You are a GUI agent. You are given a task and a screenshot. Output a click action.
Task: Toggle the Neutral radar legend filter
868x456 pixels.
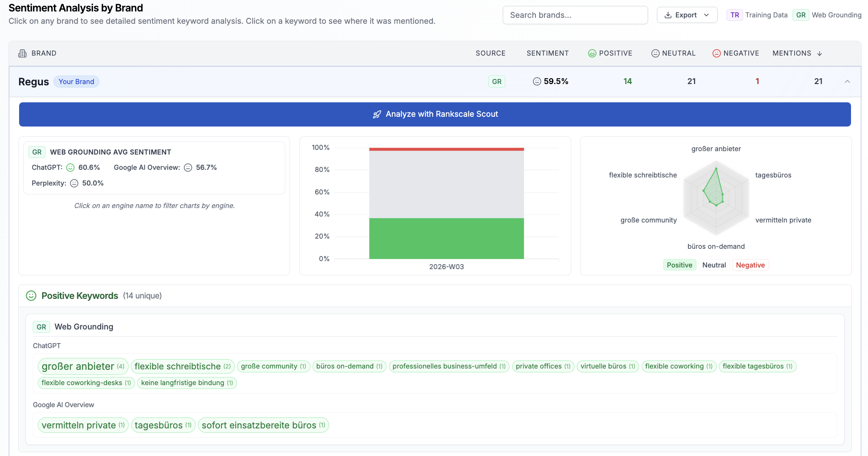click(714, 265)
